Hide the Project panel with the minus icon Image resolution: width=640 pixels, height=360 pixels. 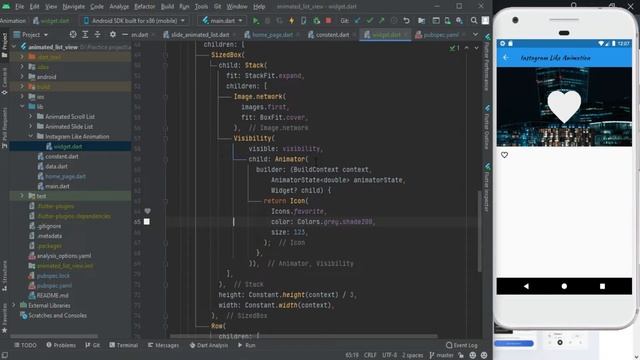click(124, 35)
